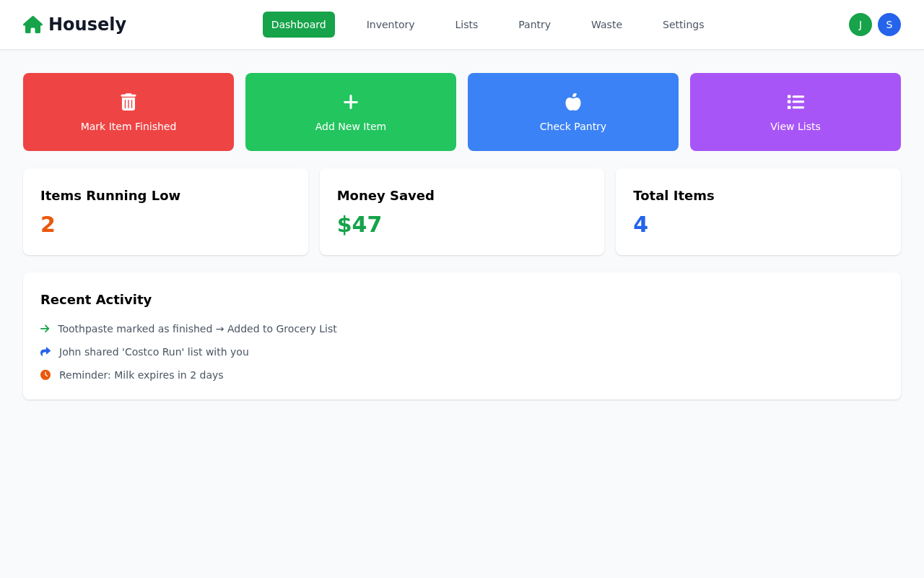Click the green Housely home icon
The height and width of the screenshot is (578, 924).
click(31, 24)
